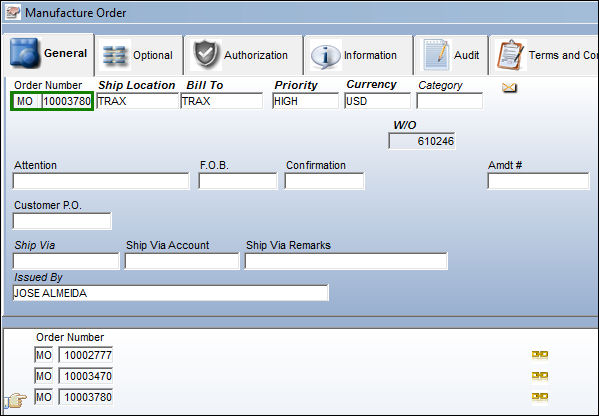
Task: Click the General tab blue icon
Action: coord(24,53)
